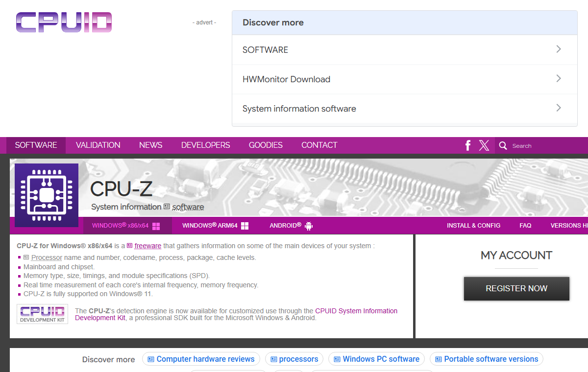Expand the HWMonitor Download row chevron
Image resolution: width=588 pixels, height=372 pixels.
(x=559, y=79)
